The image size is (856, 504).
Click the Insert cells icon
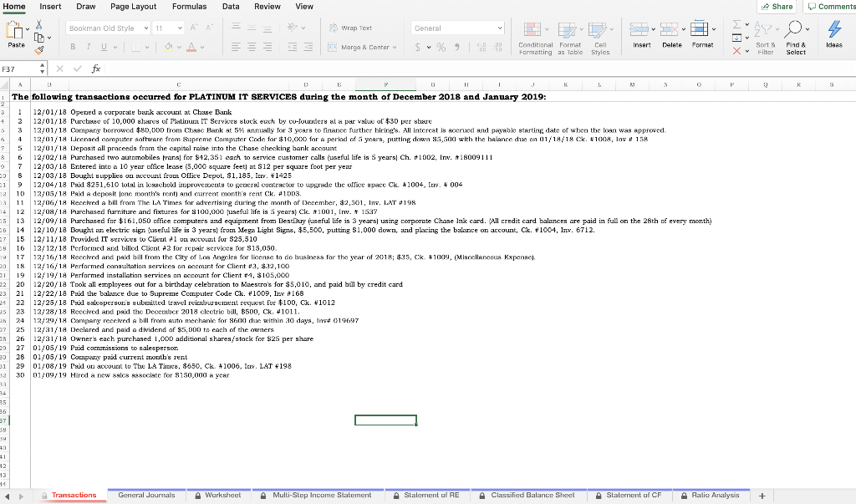click(x=639, y=29)
